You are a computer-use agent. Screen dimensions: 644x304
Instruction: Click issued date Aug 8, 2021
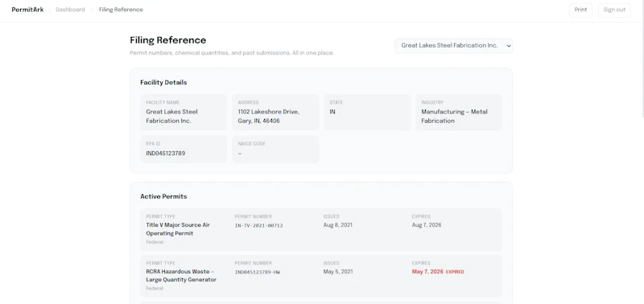[x=337, y=225]
